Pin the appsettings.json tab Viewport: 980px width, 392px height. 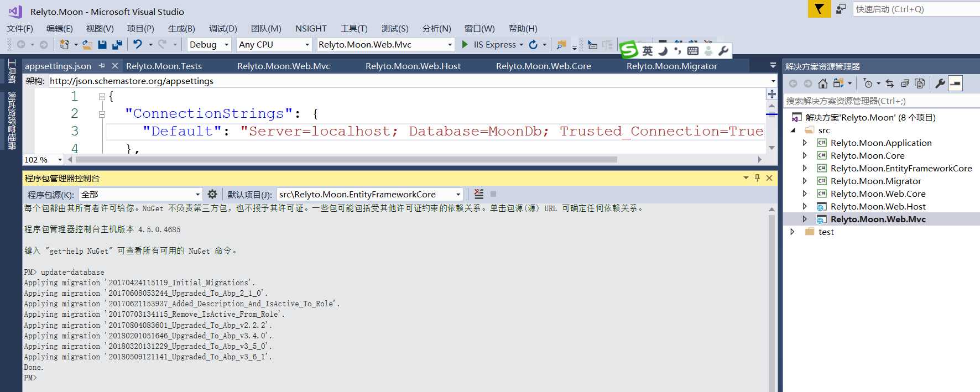pos(102,66)
